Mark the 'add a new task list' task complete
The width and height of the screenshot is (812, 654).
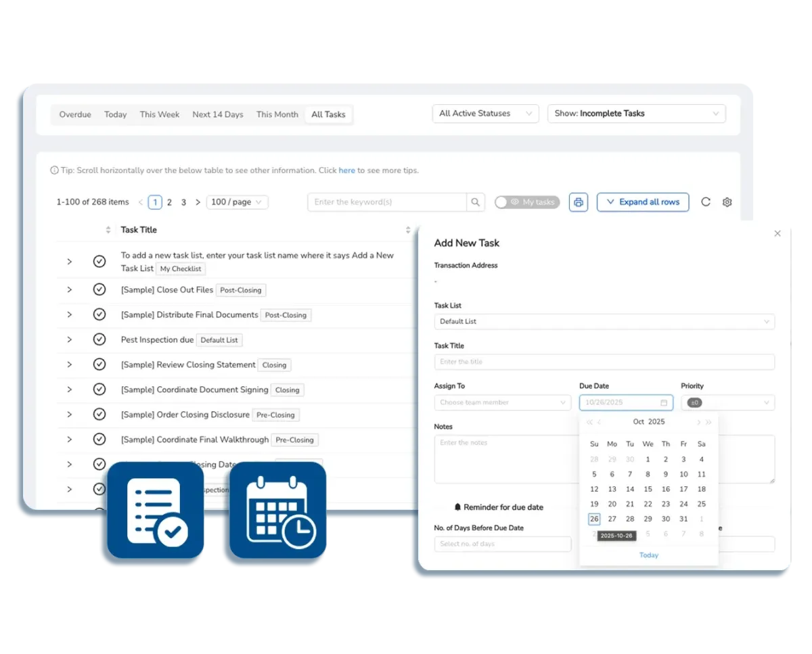(99, 261)
